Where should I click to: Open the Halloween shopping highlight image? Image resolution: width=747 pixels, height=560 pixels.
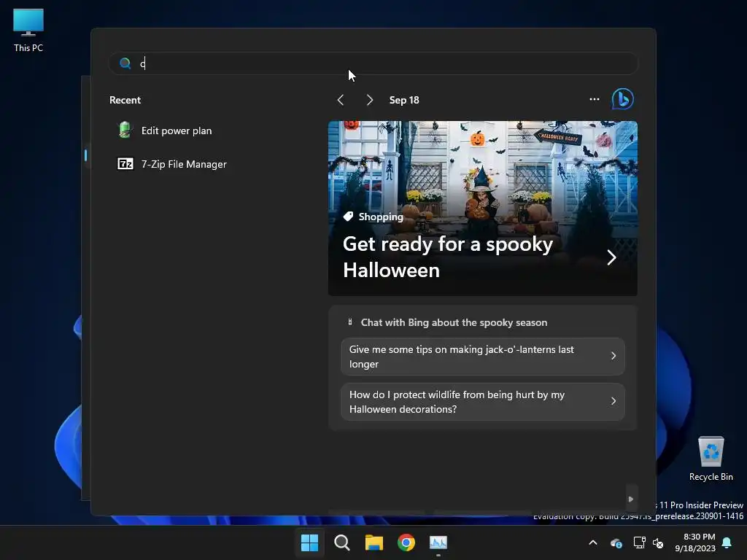tap(483, 208)
